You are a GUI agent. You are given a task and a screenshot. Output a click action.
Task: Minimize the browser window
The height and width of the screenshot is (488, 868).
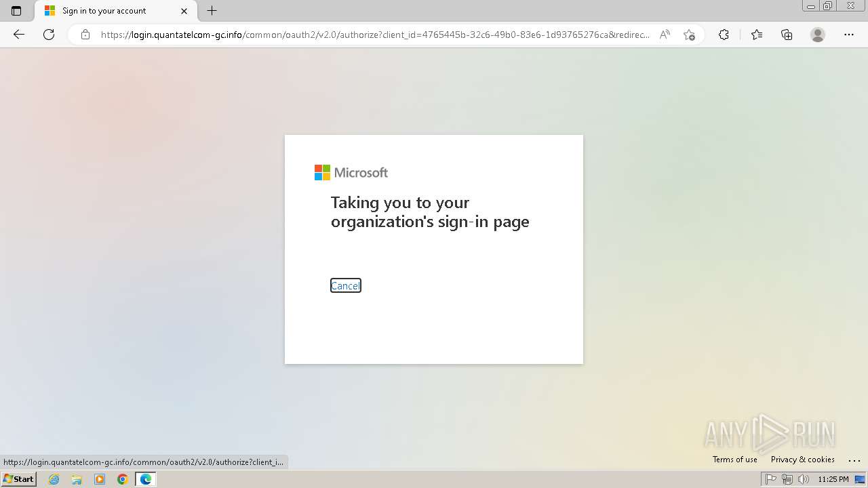coord(811,5)
